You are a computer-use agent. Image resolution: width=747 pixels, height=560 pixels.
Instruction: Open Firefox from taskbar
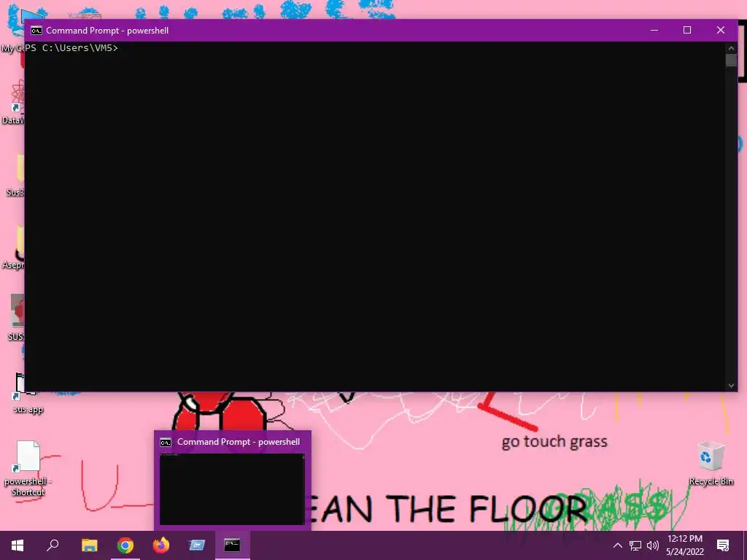click(161, 545)
